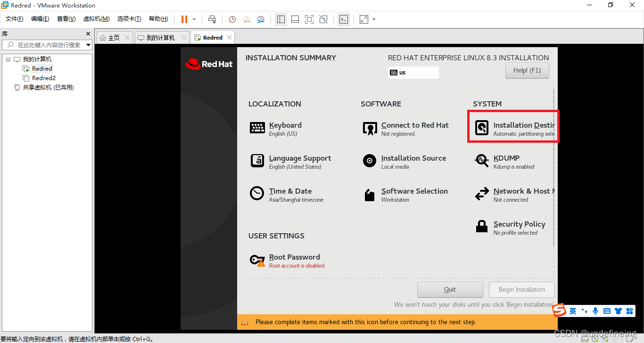
Task: Take a snapshot of this virtual machine
Action: [232, 19]
